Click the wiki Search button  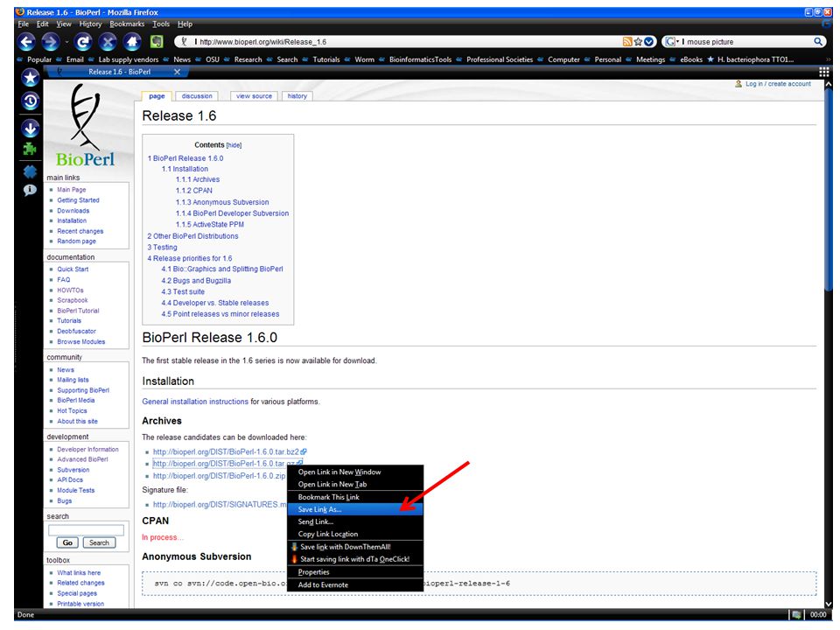99,542
